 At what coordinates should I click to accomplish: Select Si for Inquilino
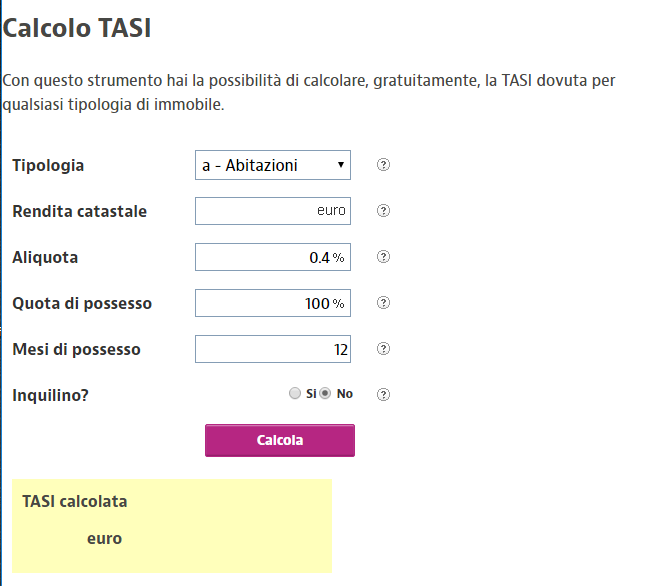294,393
